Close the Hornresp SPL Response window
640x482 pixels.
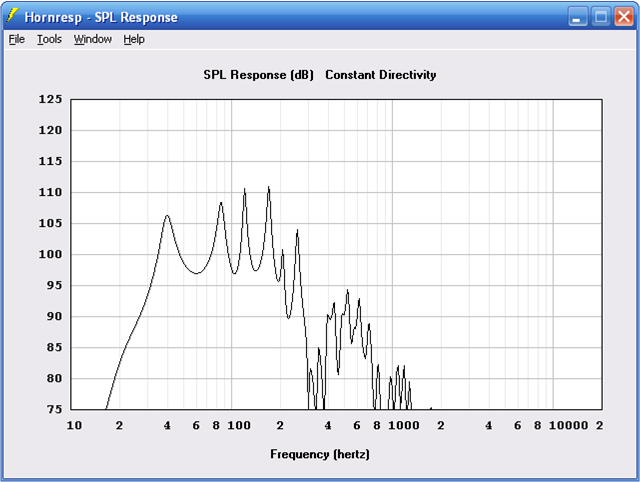pos(624,17)
